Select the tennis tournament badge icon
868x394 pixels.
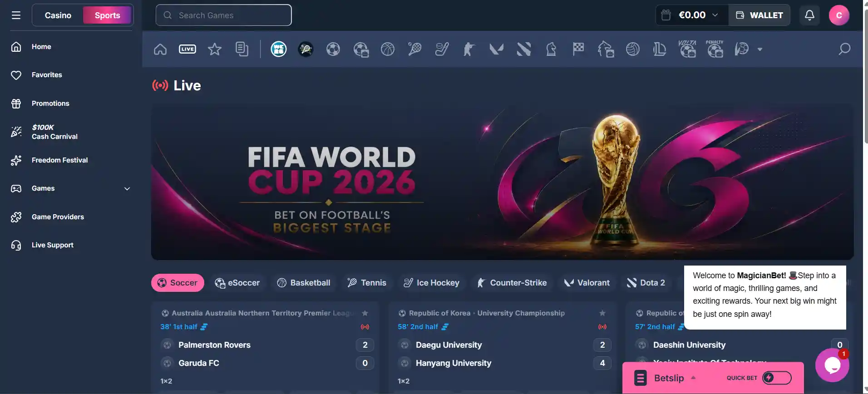tap(306, 49)
